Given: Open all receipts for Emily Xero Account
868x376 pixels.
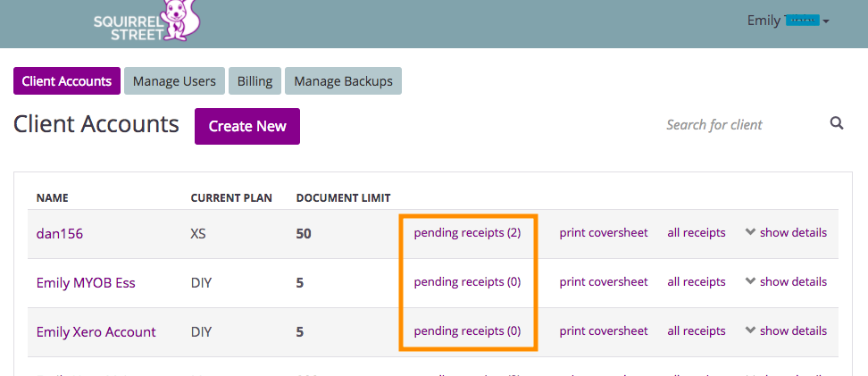Looking at the screenshot, I should [697, 331].
